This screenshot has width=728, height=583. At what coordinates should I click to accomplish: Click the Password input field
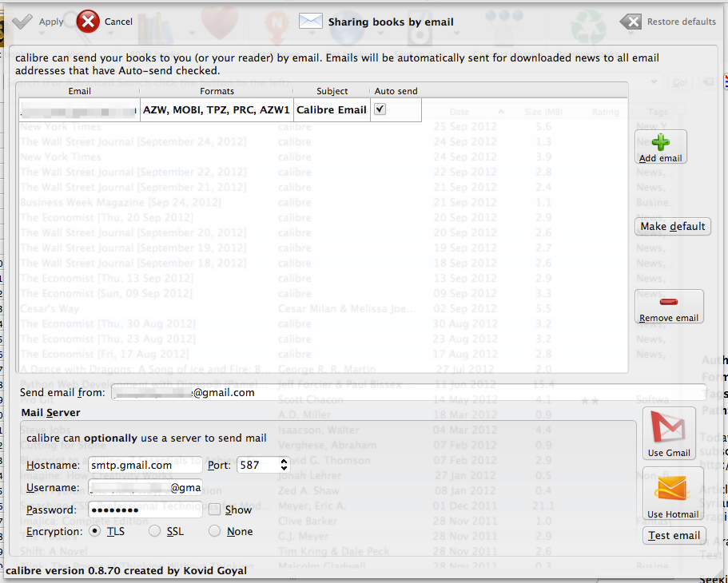click(x=145, y=510)
